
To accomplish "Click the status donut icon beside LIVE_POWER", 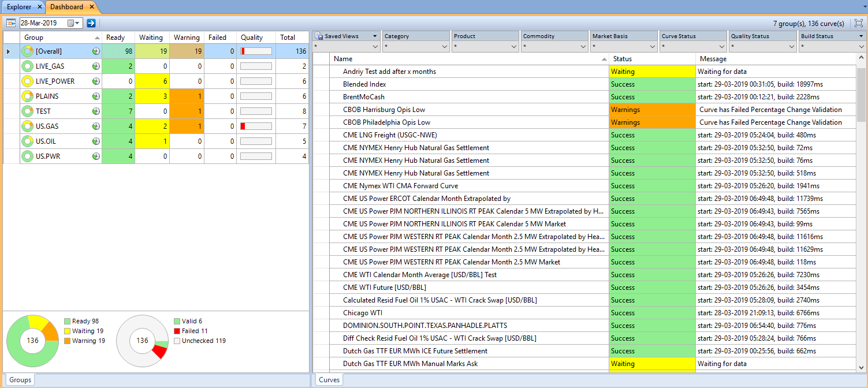I will (x=27, y=81).
